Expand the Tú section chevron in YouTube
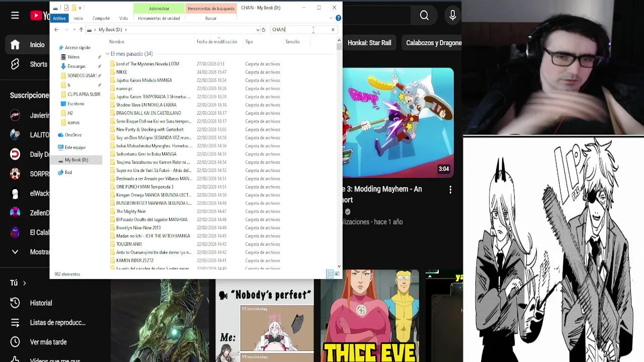The height and width of the screenshot is (362, 644). pos(24,283)
